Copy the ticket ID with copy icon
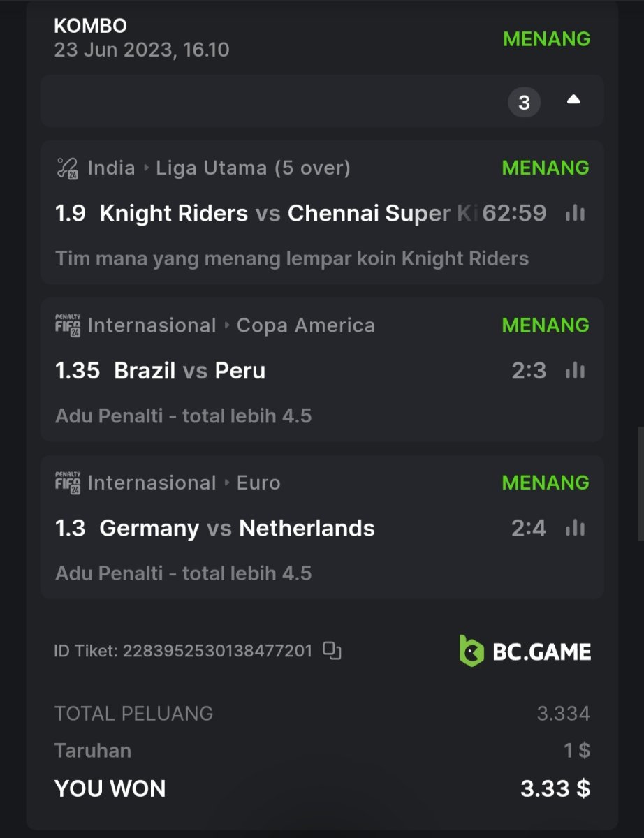The height and width of the screenshot is (838, 644). point(332,651)
